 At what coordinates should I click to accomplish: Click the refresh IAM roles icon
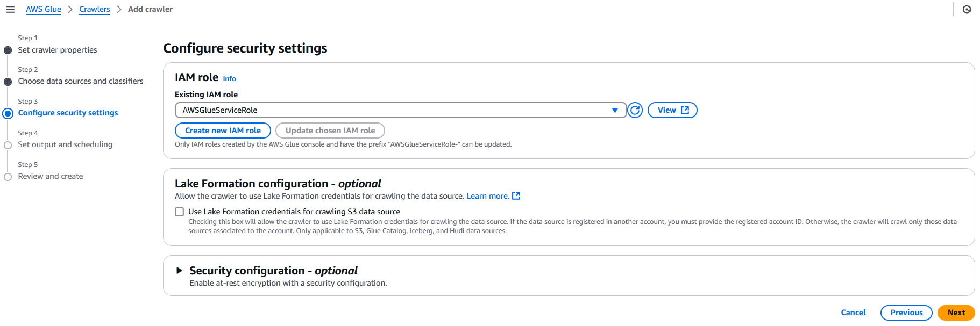pos(635,110)
